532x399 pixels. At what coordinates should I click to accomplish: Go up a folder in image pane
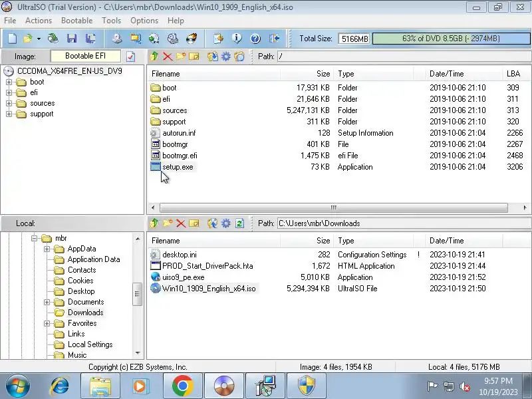[154, 57]
